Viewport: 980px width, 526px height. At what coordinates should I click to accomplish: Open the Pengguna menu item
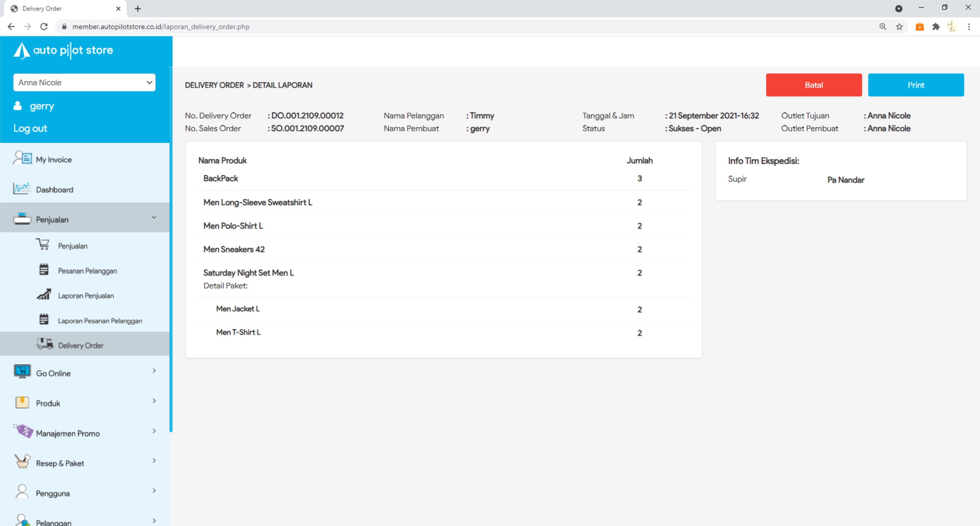[x=52, y=493]
